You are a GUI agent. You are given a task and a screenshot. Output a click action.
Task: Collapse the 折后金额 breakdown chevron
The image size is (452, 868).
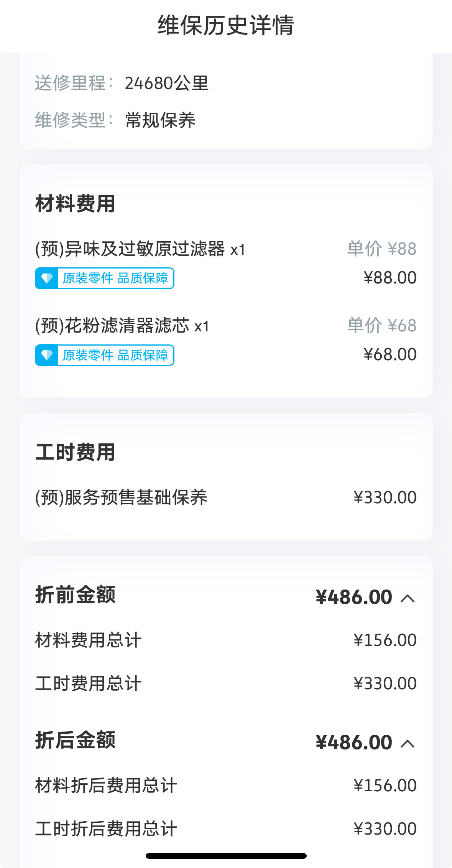408,743
